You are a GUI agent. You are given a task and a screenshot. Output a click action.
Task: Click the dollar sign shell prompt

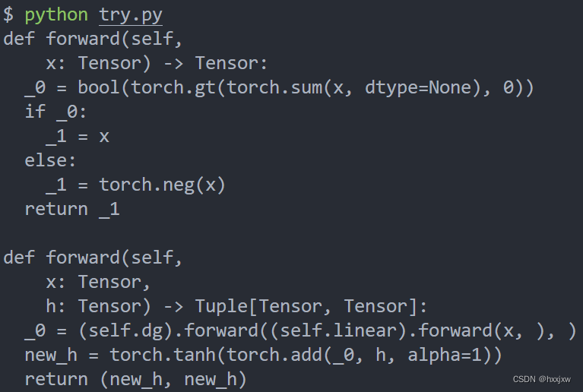coord(8,15)
